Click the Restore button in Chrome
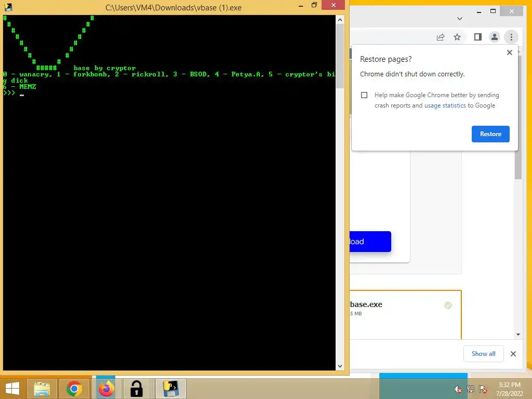This screenshot has width=532, height=399. (x=490, y=134)
